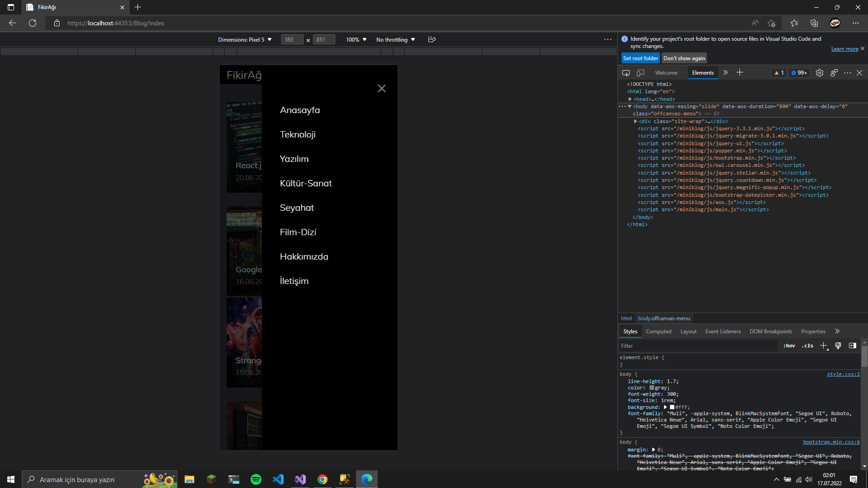Open Visual Studio Code from taskbar
868x488 pixels.
[x=278, y=479]
